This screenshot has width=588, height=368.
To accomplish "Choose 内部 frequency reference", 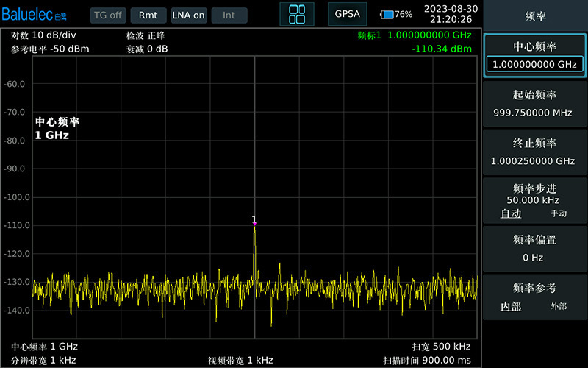I will click(511, 306).
